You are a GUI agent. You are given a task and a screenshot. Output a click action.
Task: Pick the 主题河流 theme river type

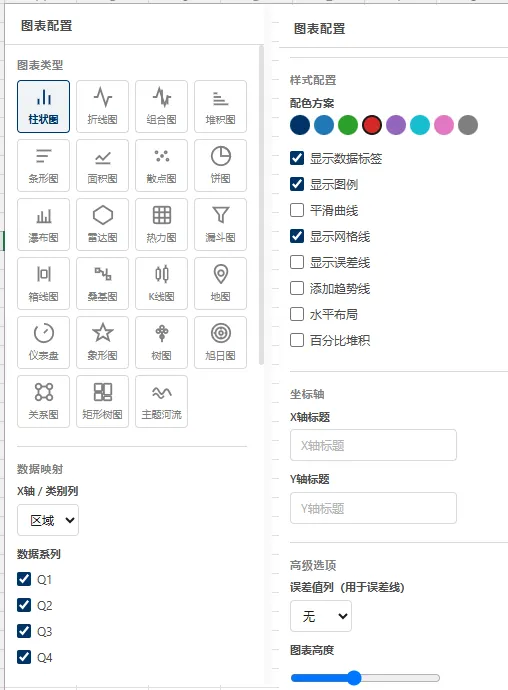point(162,401)
